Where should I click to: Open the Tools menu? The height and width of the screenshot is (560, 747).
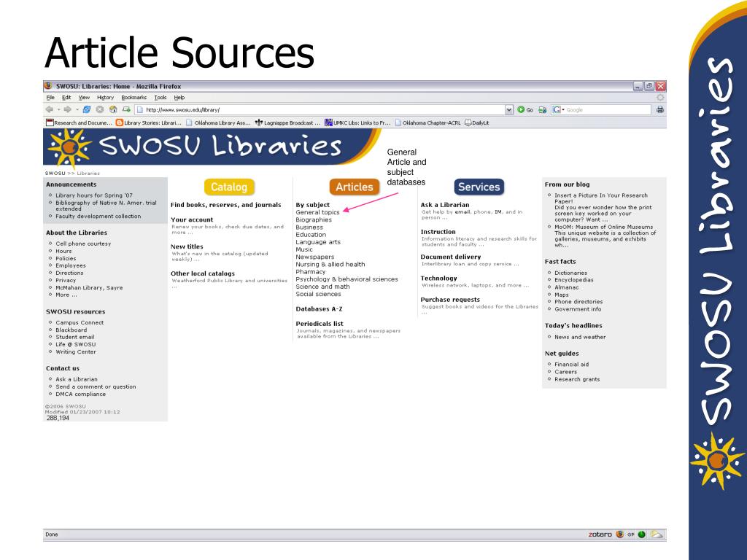160,97
